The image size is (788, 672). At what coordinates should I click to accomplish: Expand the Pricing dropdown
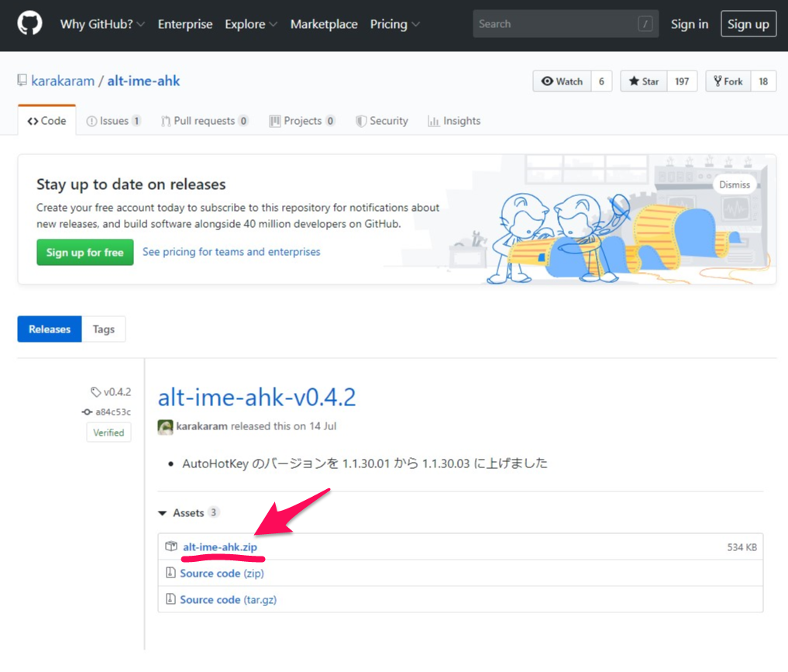(394, 25)
